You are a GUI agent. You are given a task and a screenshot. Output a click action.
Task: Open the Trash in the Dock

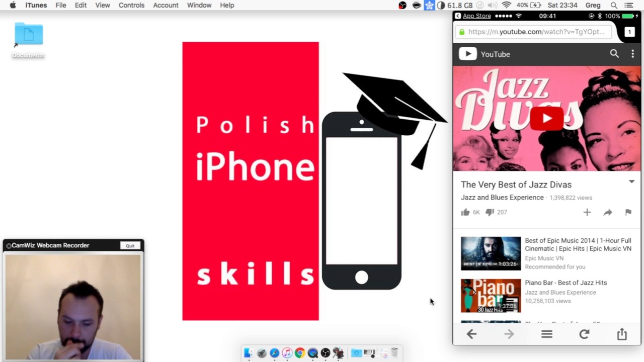coord(395,353)
